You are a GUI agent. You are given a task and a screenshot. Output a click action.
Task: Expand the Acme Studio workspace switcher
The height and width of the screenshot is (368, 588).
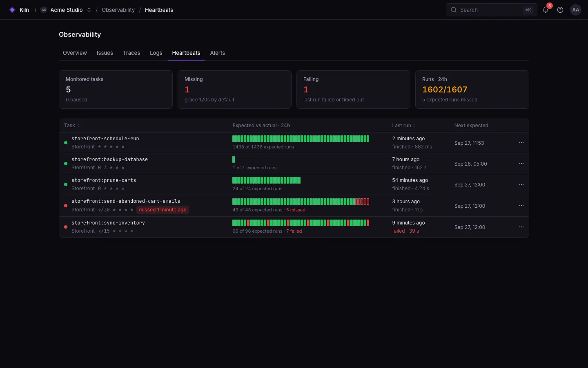(89, 10)
